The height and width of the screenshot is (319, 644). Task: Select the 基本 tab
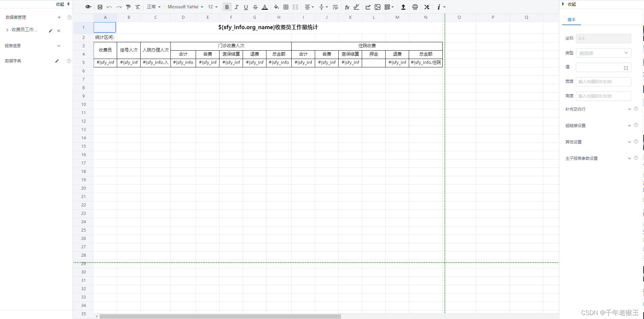(x=572, y=19)
